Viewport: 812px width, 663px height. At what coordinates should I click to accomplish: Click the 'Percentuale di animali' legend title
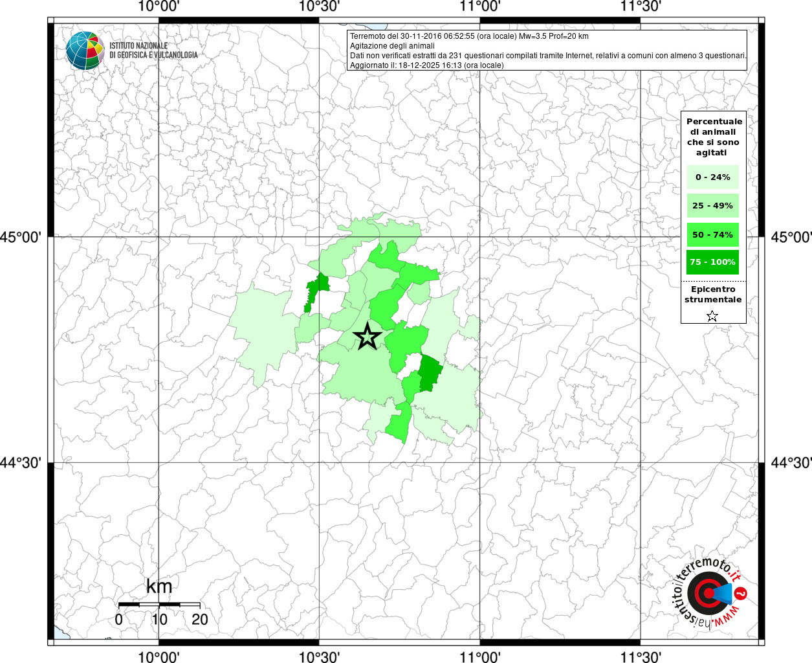point(714,137)
